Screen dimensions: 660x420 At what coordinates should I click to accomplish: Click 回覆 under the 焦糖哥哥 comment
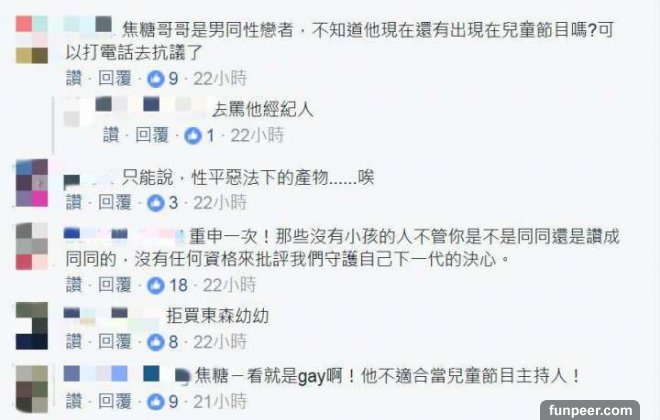coord(115,78)
